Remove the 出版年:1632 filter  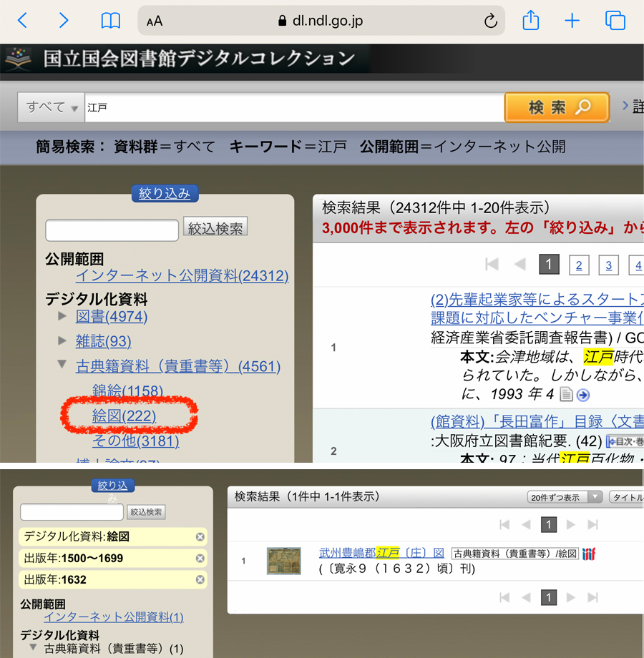pyautogui.click(x=200, y=579)
